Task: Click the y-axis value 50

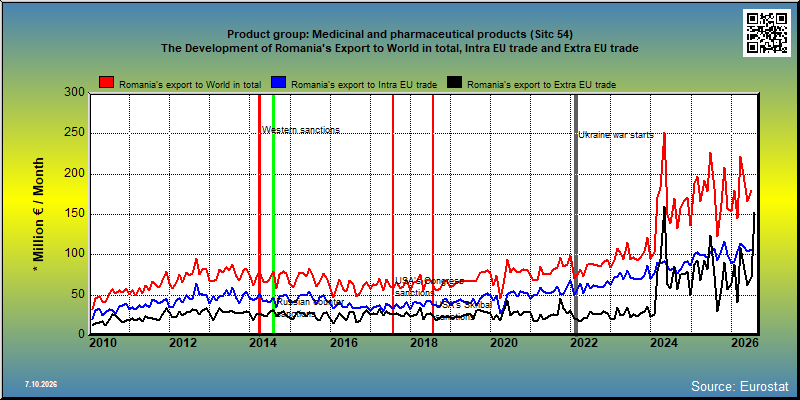Action: tap(78, 294)
